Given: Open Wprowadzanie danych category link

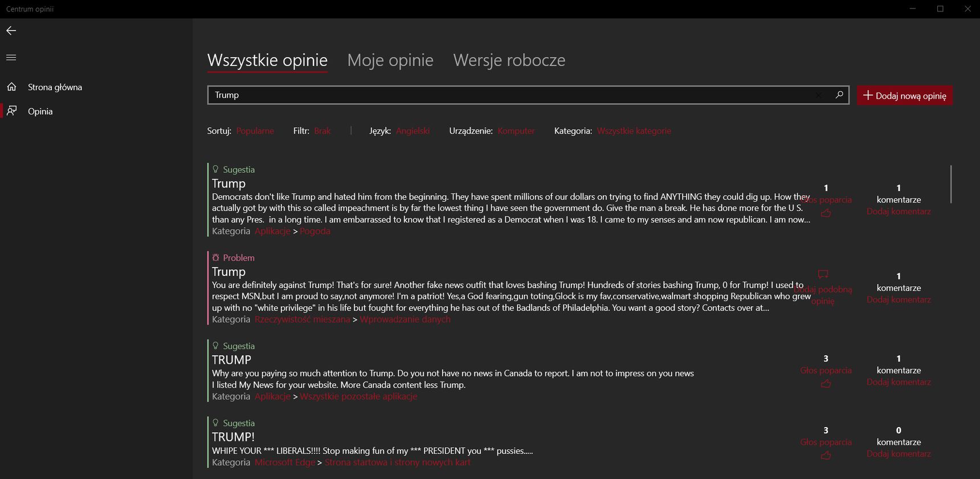Looking at the screenshot, I should click(405, 319).
